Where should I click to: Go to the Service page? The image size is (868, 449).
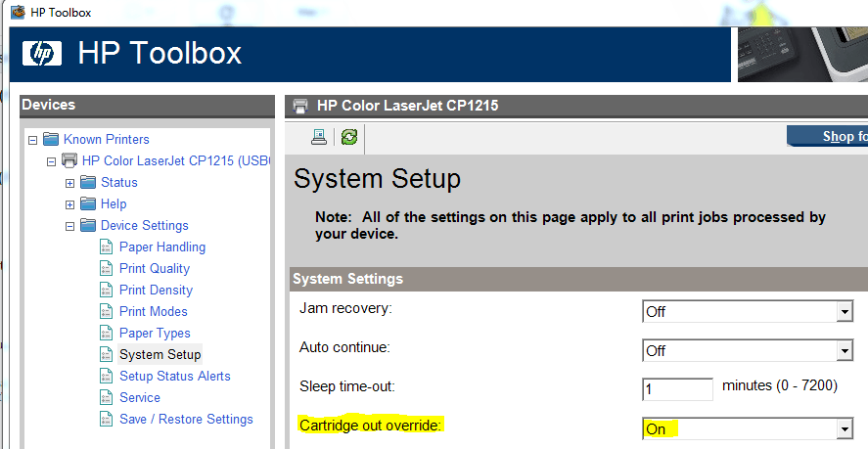point(140,397)
